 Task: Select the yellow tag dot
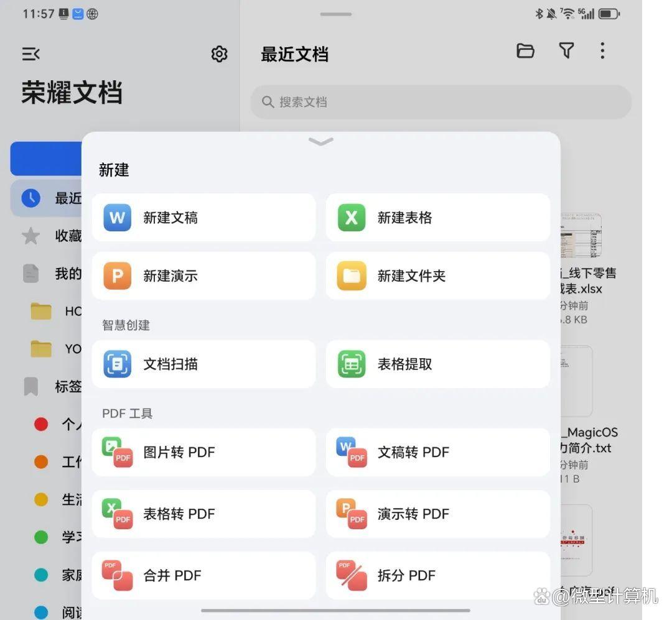(x=41, y=499)
